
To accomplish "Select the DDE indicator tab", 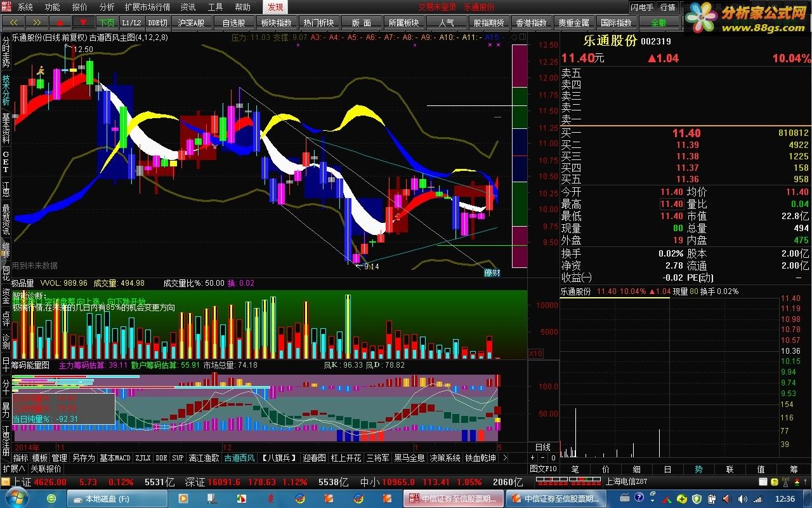I will [161, 458].
